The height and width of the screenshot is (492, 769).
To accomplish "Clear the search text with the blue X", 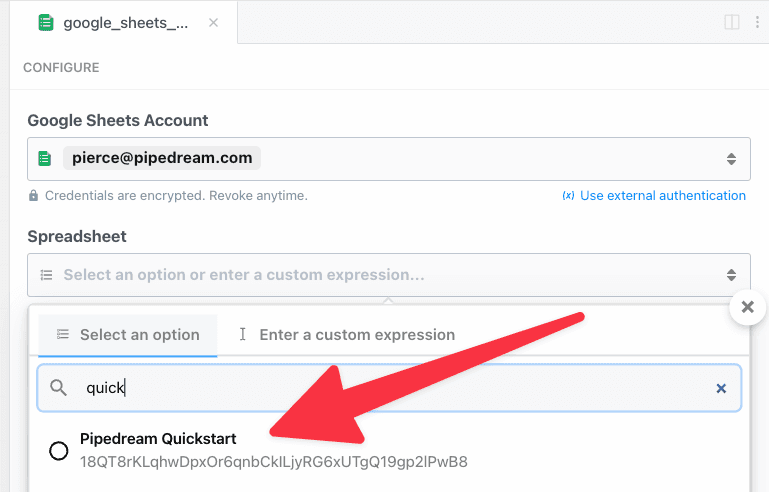I will tap(721, 388).
